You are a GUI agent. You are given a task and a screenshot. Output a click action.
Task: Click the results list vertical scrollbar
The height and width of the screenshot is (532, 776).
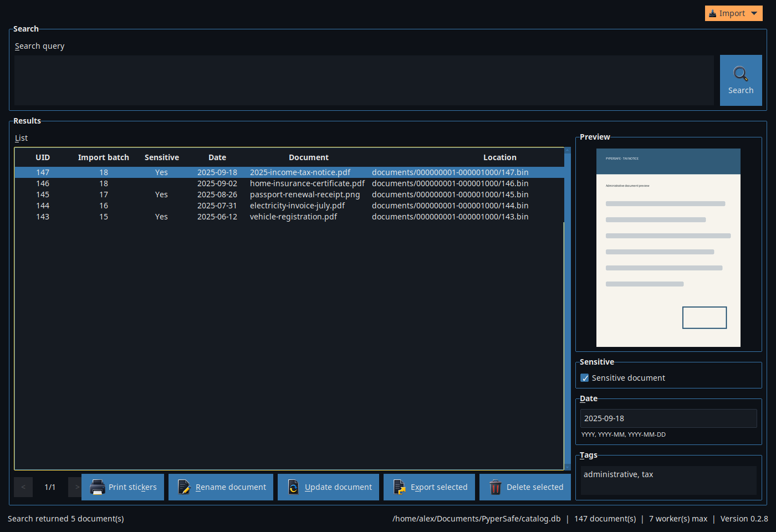point(567,308)
